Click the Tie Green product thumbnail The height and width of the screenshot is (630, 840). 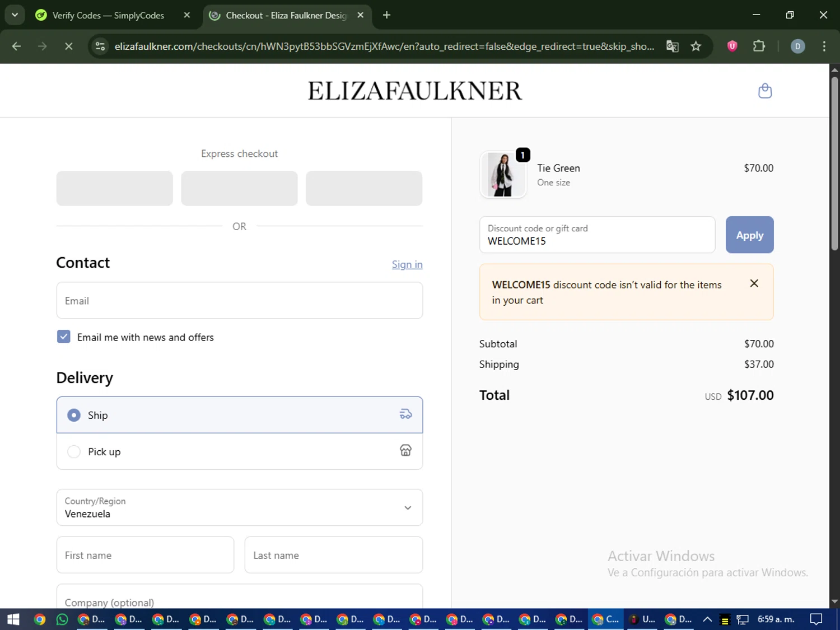click(503, 175)
